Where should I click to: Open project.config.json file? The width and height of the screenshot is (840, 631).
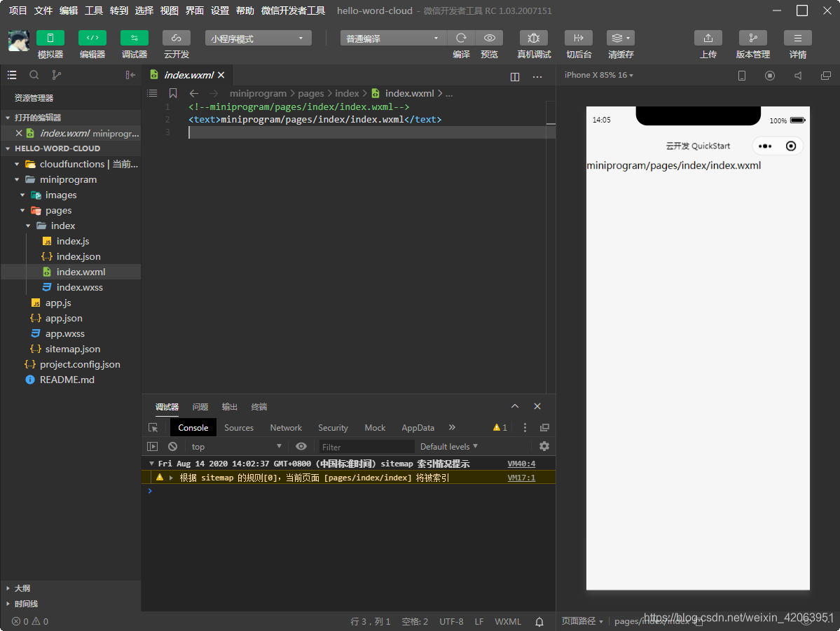coord(79,364)
